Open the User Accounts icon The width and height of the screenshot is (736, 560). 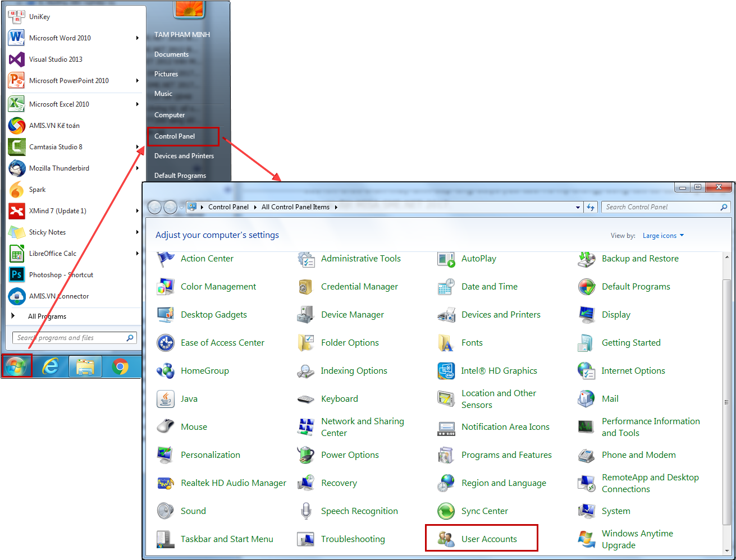tap(446, 539)
